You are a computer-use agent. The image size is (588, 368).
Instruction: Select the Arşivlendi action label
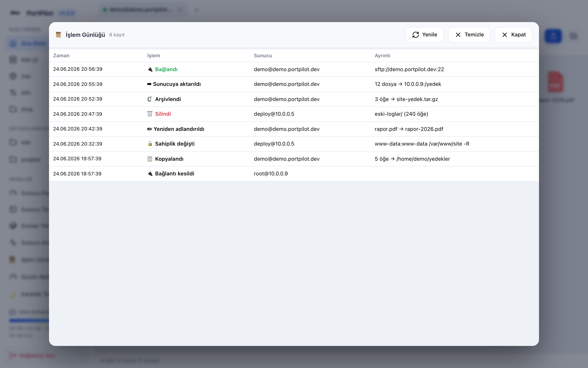tap(168, 99)
